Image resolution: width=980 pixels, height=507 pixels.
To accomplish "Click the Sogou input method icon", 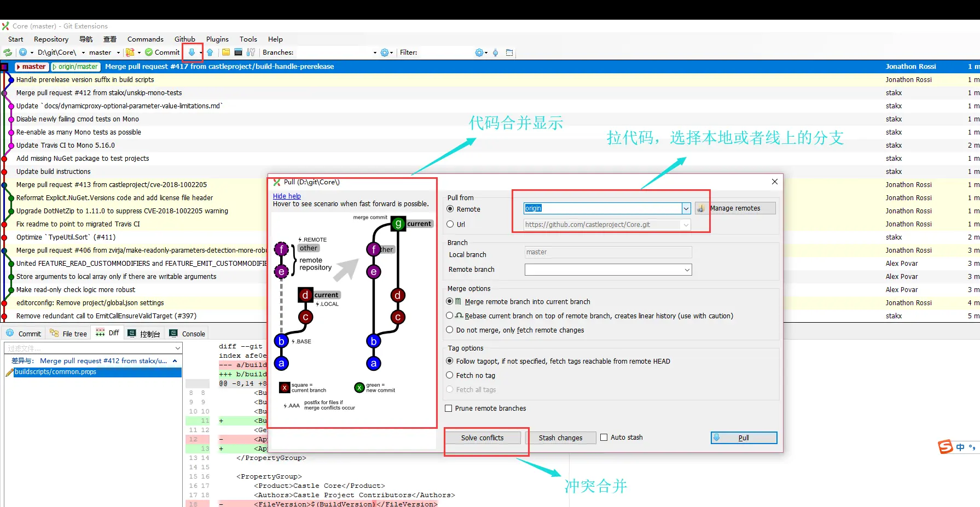I will (x=946, y=447).
